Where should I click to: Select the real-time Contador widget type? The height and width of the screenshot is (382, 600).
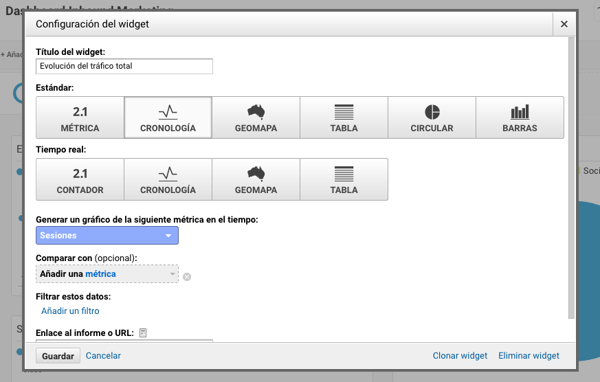80,180
